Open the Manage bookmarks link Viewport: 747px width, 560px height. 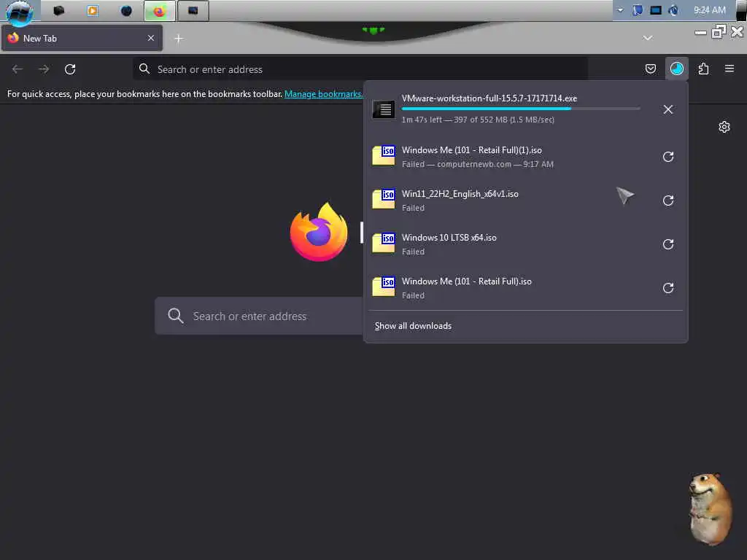click(x=323, y=94)
